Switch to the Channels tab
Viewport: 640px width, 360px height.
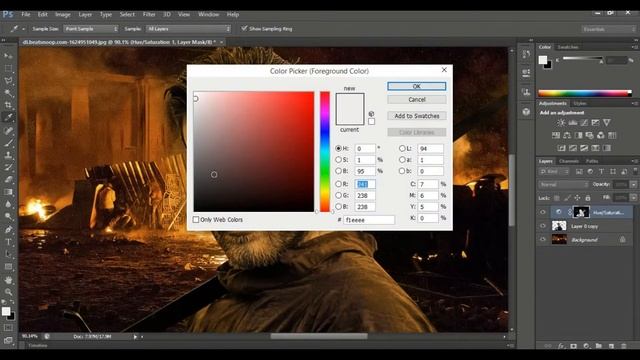(x=569, y=161)
